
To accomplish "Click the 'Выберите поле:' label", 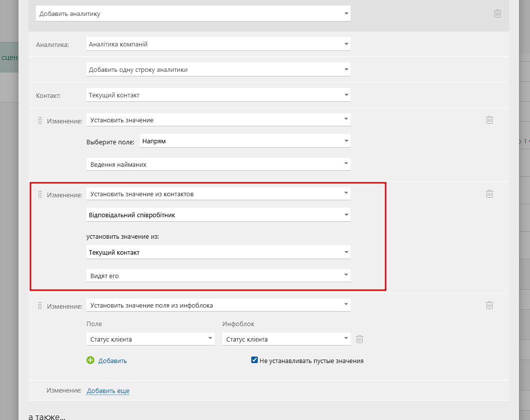I will tap(110, 142).
